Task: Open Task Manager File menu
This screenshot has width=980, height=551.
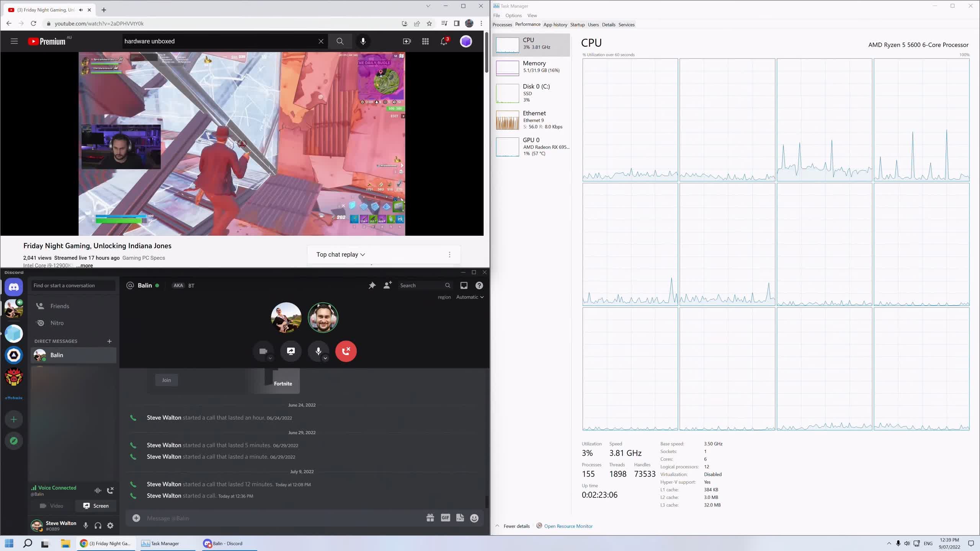Action: coord(497,16)
